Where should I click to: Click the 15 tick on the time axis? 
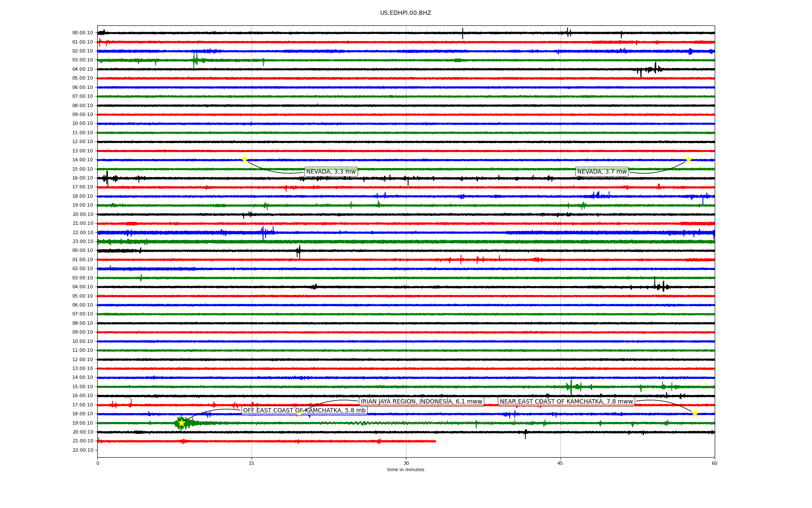pyautogui.click(x=252, y=463)
